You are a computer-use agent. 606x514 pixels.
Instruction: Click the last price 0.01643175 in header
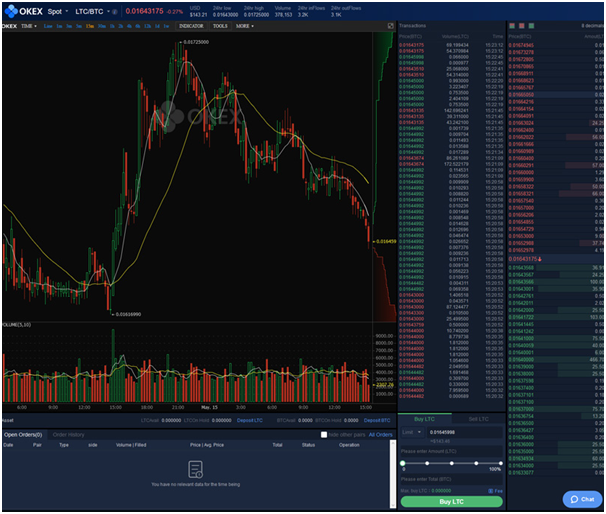[145, 11]
